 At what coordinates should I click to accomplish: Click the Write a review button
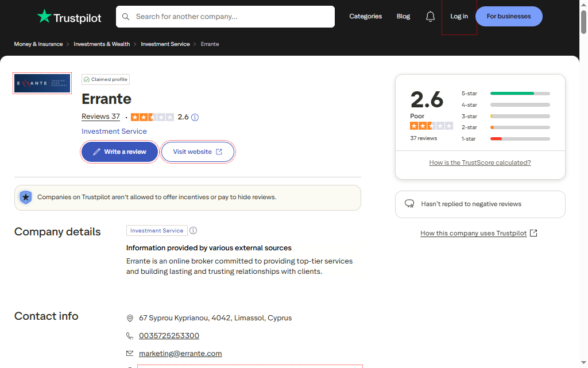pyautogui.click(x=119, y=151)
